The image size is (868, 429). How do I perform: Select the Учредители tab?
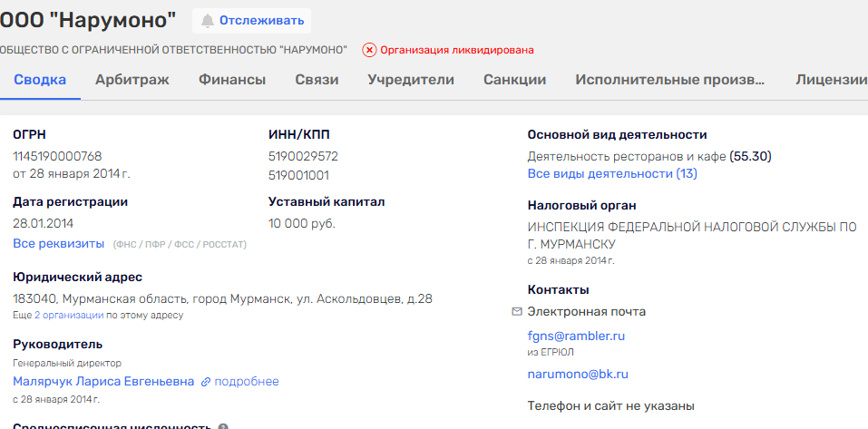point(411,80)
